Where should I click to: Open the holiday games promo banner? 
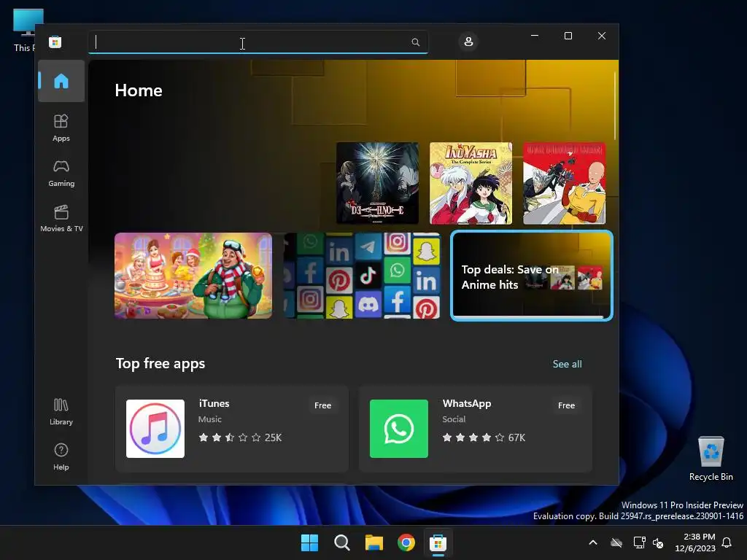point(193,276)
